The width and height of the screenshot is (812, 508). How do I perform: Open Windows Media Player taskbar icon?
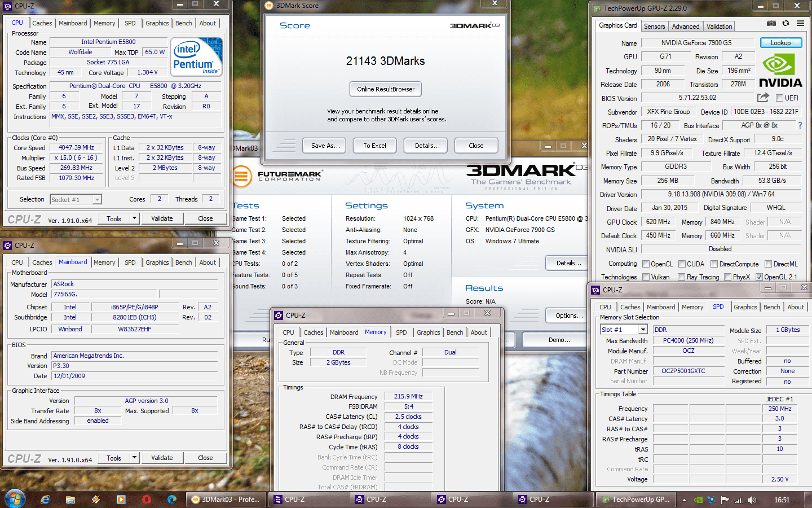coord(121,500)
